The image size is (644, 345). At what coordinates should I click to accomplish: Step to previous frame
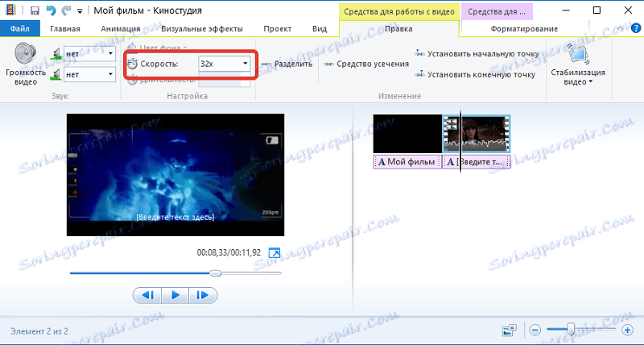[147, 295]
